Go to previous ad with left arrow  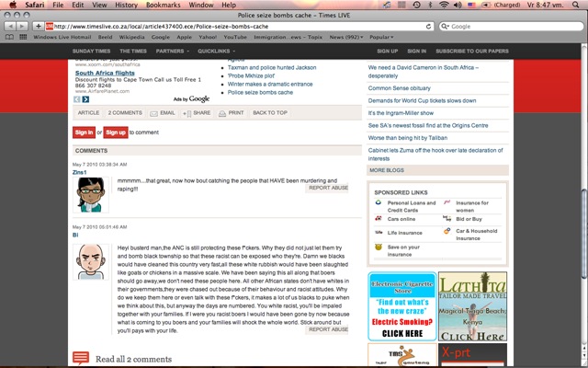point(77,99)
